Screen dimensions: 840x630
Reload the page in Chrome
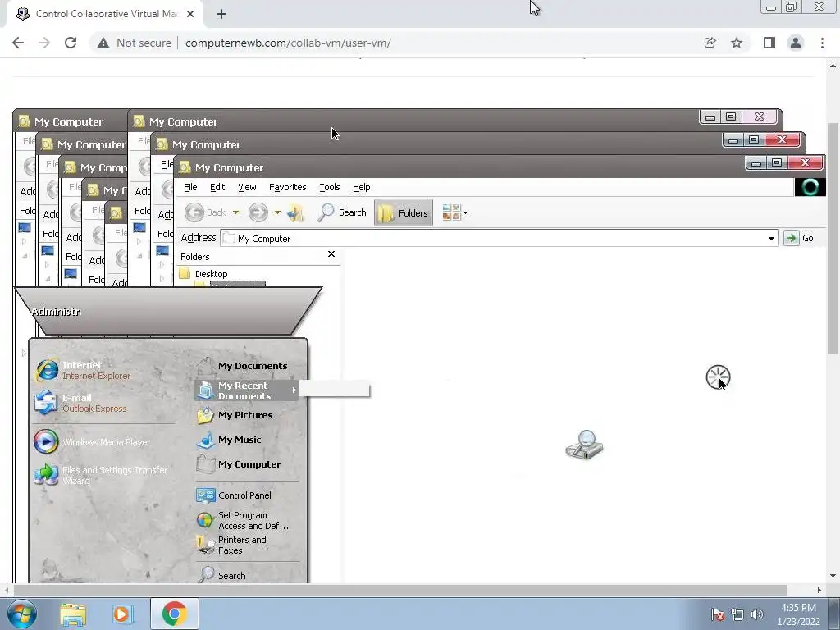coord(71,43)
